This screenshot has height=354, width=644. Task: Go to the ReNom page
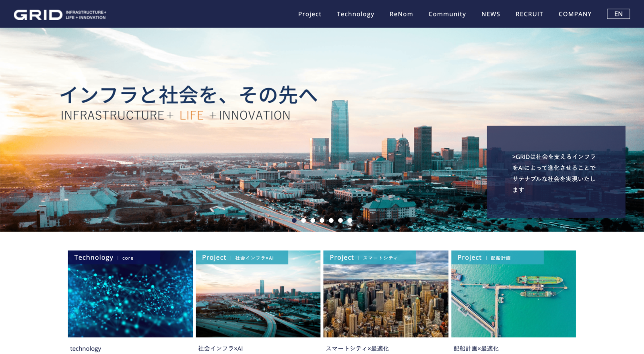(401, 14)
